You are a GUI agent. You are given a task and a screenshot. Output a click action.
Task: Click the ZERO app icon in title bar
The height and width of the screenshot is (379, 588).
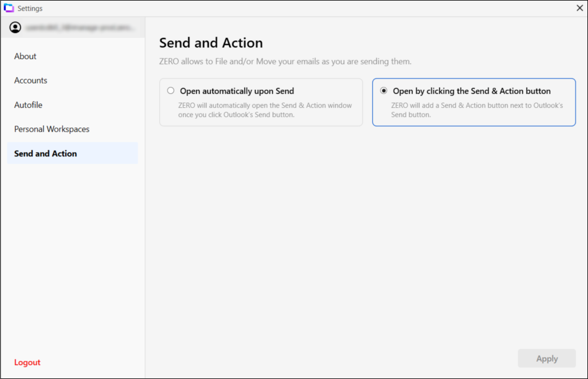pos(9,8)
